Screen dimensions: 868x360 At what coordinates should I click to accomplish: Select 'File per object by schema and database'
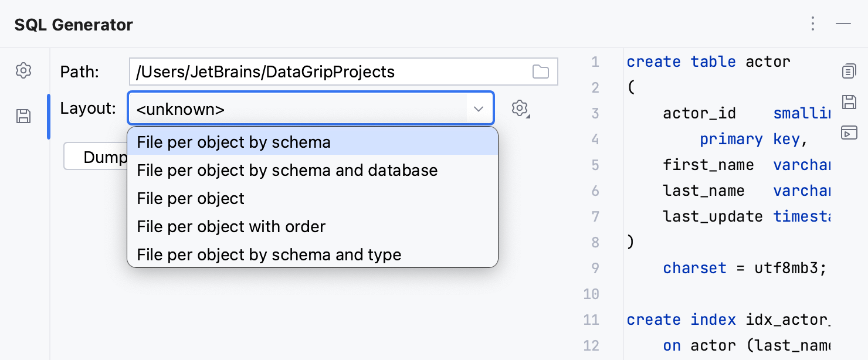pyautogui.click(x=287, y=170)
